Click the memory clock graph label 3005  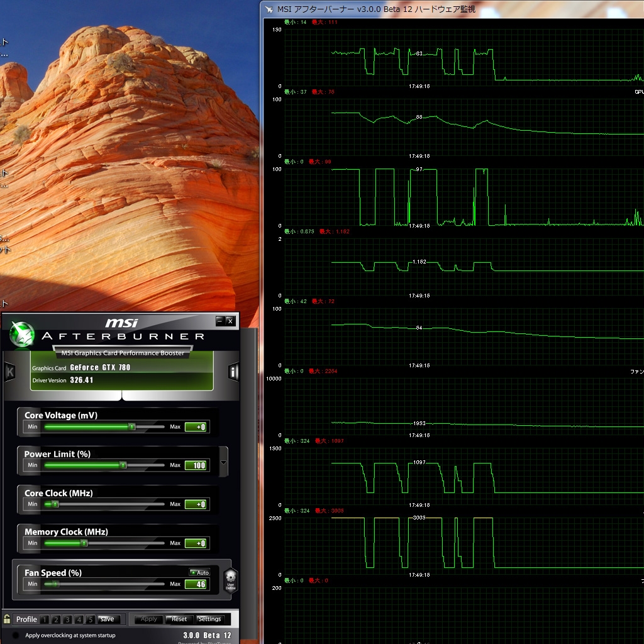(419, 518)
